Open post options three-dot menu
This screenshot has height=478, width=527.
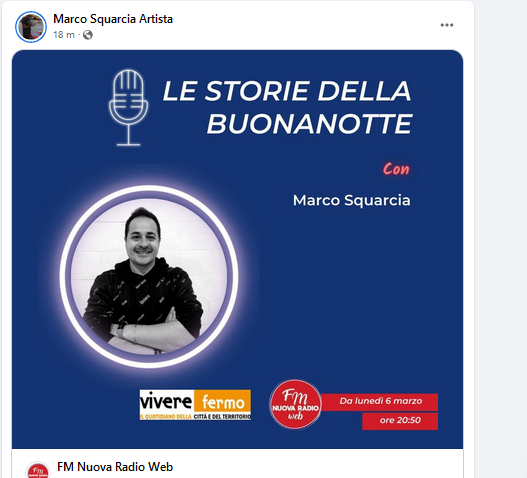[x=447, y=25]
